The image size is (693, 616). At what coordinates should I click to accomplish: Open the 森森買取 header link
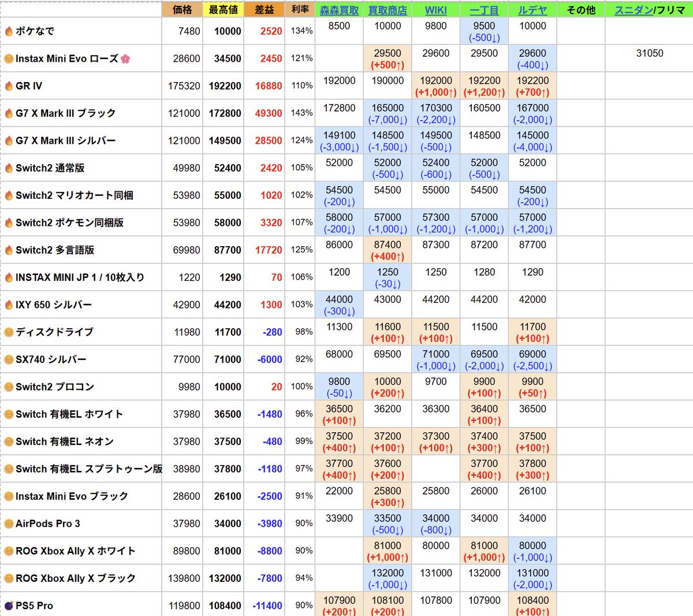[339, 10]
